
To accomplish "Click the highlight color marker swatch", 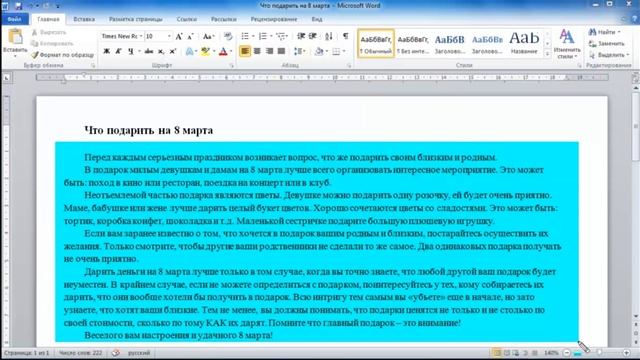I will pos(205,51).
